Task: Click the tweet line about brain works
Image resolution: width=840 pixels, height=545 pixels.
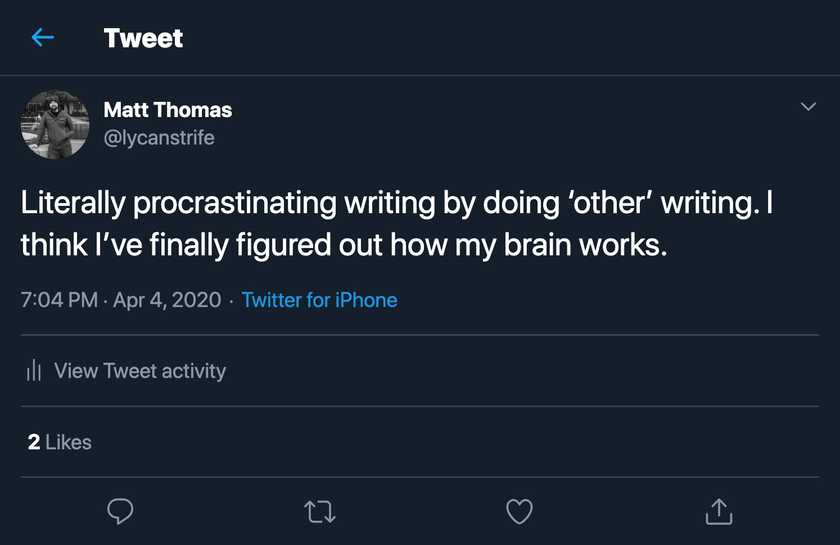Action: 343,245
